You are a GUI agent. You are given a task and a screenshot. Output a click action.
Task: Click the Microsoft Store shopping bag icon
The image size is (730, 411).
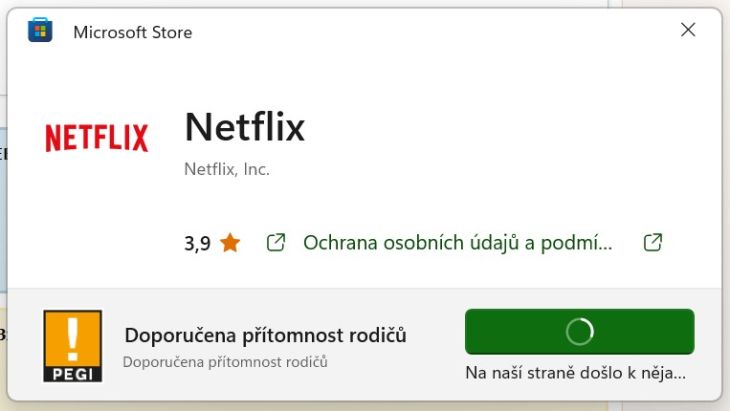(40, 30)
